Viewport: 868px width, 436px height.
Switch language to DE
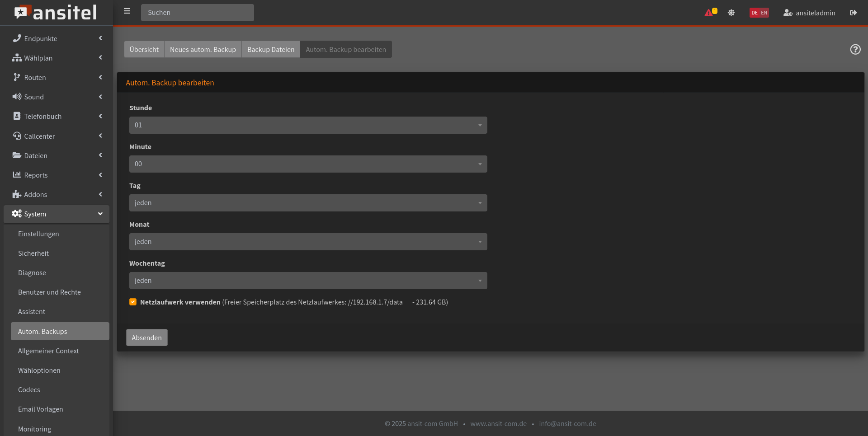755,13
